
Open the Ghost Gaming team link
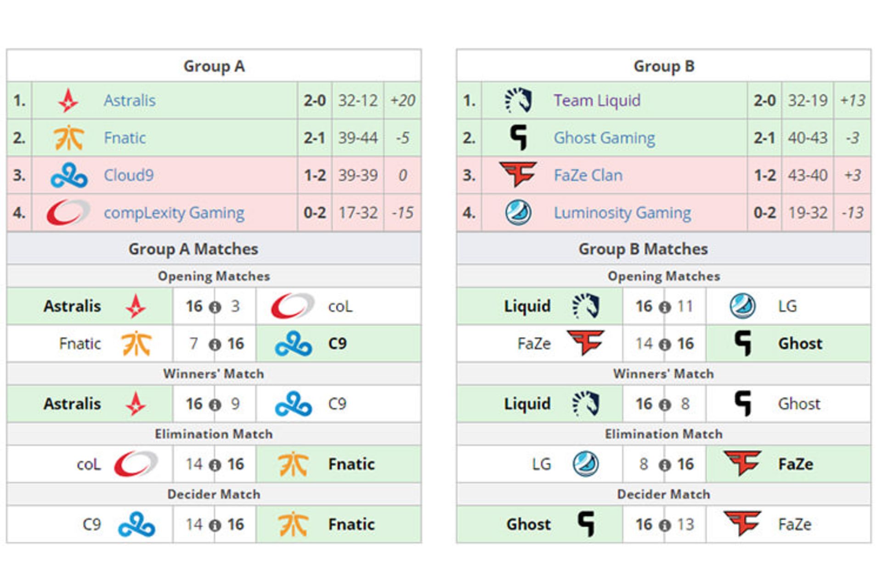coord(604,138)
